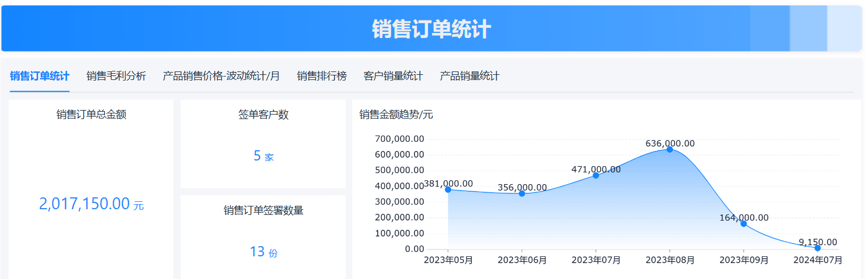Go to the 销售排行榜 tab
868x279 pixels.
click(321, 76)
